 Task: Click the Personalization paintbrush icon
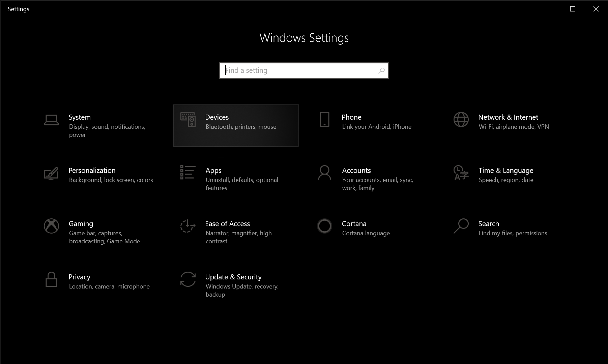coord(51,174)
